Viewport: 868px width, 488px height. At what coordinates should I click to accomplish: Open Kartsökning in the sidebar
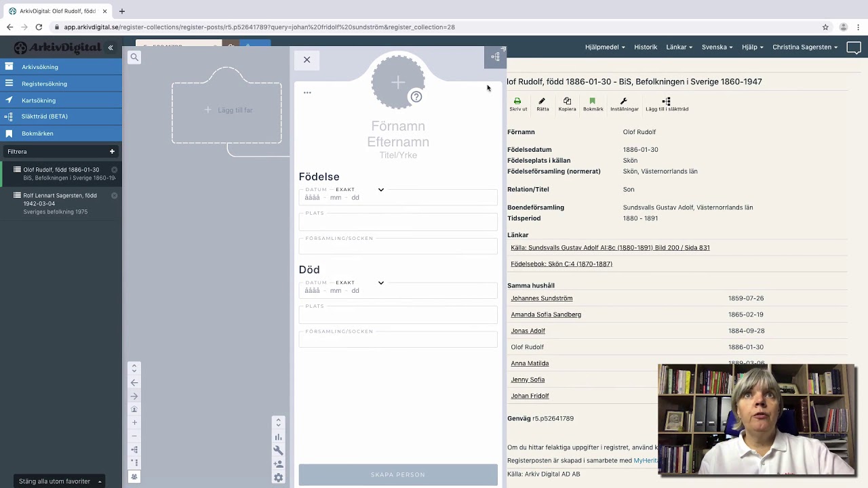point(61,100)
